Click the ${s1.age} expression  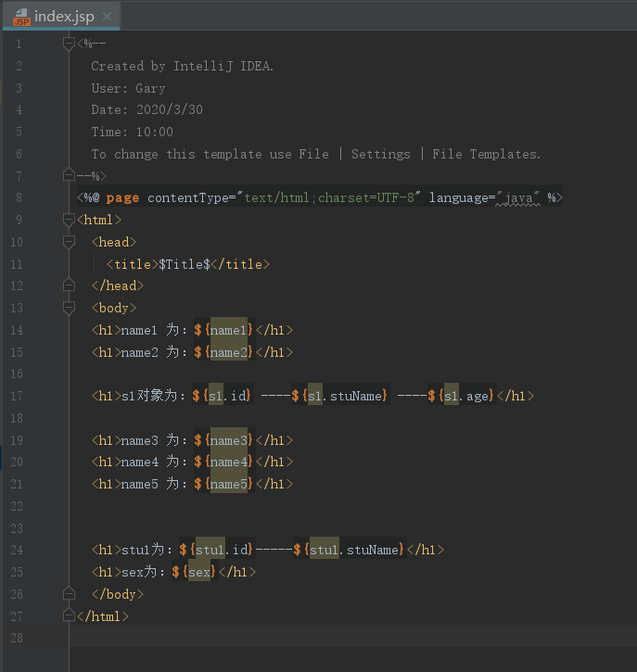pyautogui.click(x=461, y=396)
